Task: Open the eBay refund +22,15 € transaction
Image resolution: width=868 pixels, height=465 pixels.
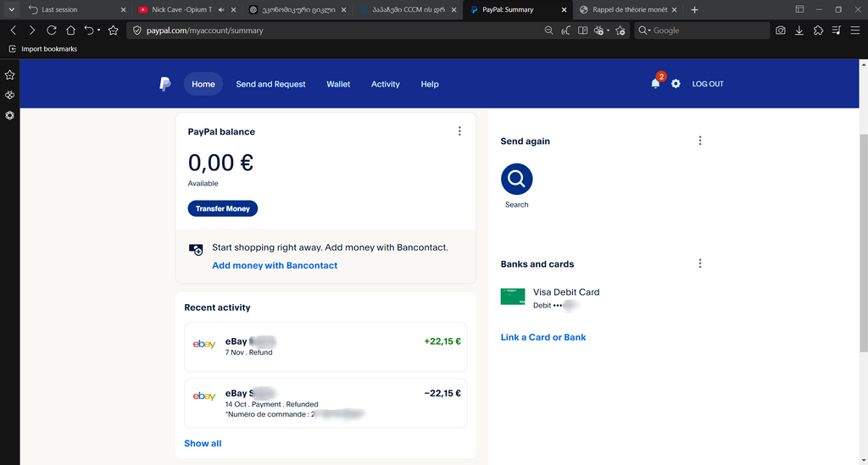Action: pos(325,346)
